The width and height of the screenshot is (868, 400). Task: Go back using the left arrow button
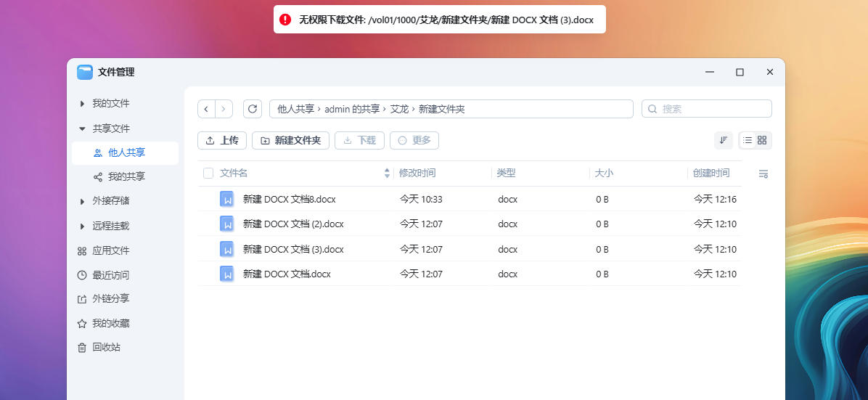pos(207,109)
